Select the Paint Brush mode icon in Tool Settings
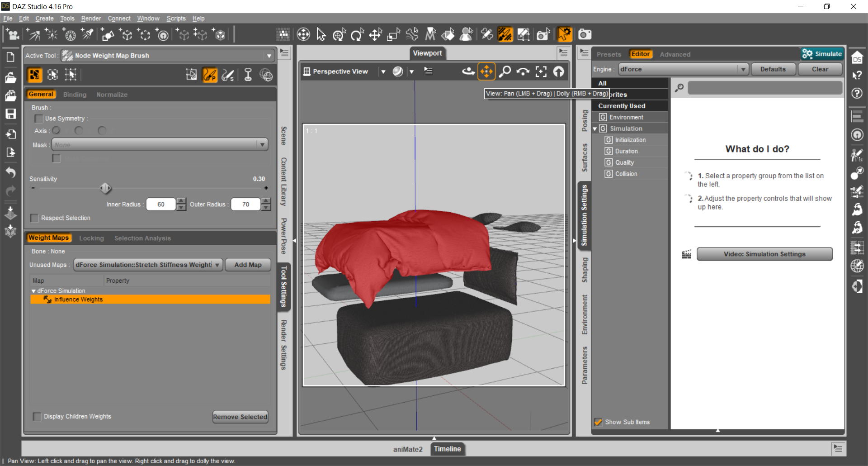868x466 pixels. (210, 75)
